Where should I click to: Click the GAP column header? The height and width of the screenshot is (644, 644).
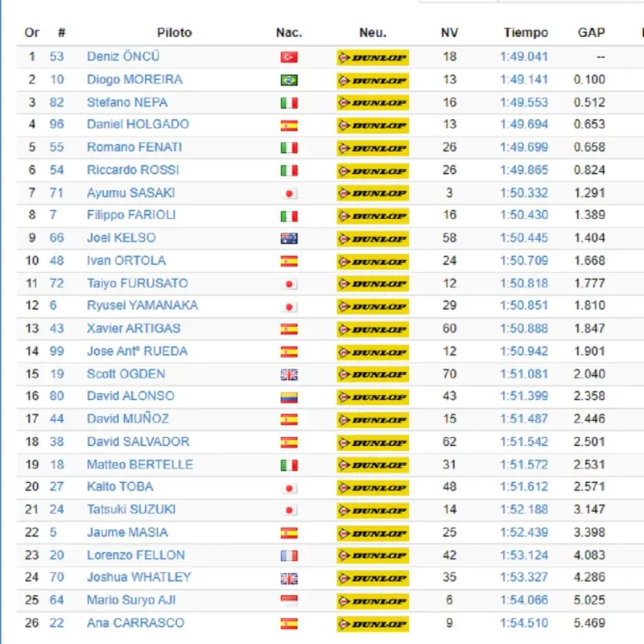[x=591, y=33]
